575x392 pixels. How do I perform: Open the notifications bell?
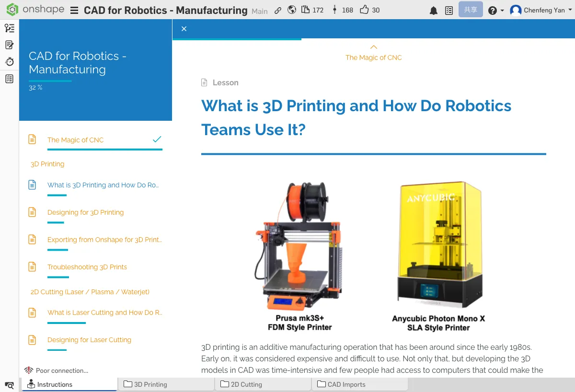pos(434,11)
